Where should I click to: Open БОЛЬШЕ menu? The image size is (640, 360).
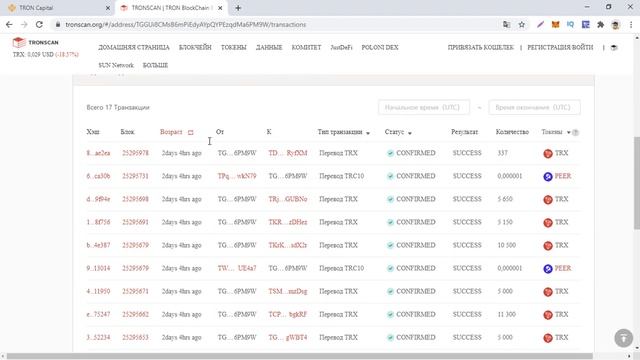155,65
